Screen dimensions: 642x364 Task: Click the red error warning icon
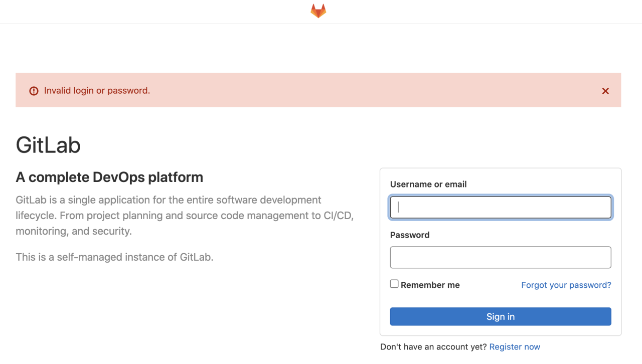coord(34,91)
